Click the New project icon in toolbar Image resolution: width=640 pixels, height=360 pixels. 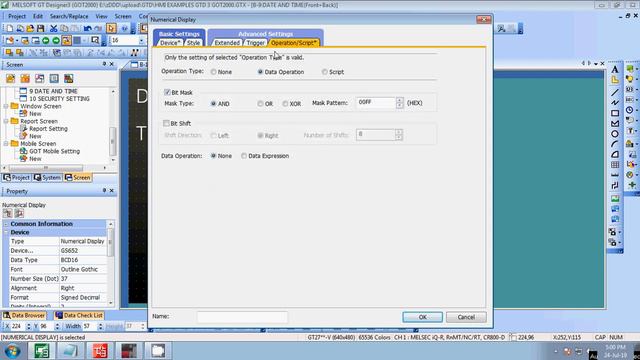pyautogui.click(x=9, y=29)
